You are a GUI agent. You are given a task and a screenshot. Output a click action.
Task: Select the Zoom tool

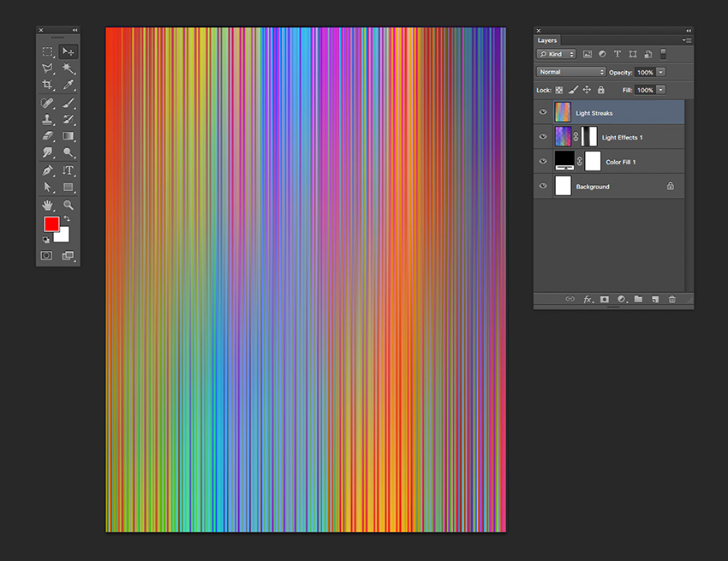(x=69, y=205)
